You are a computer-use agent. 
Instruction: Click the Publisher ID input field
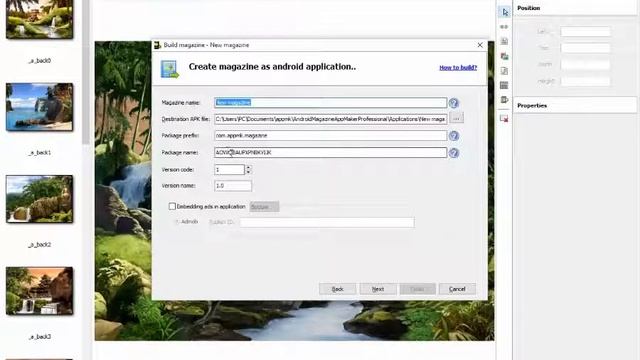pos(327,222)
